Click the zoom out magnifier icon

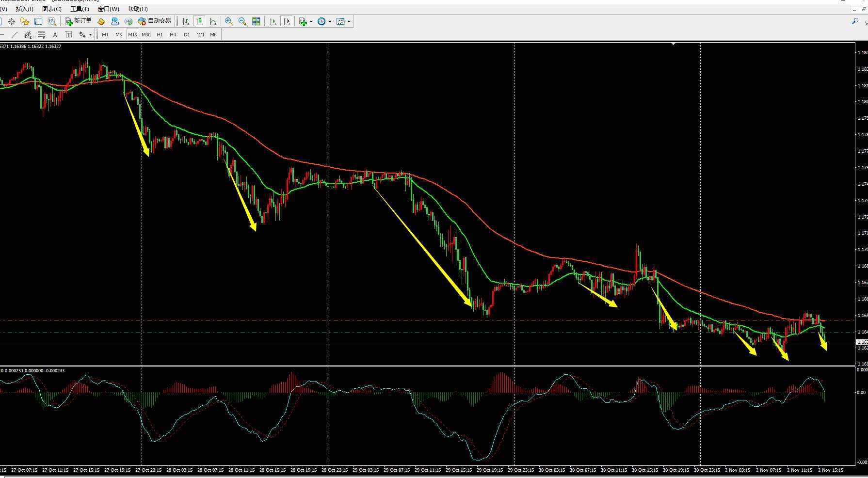(x=242, y=21)
